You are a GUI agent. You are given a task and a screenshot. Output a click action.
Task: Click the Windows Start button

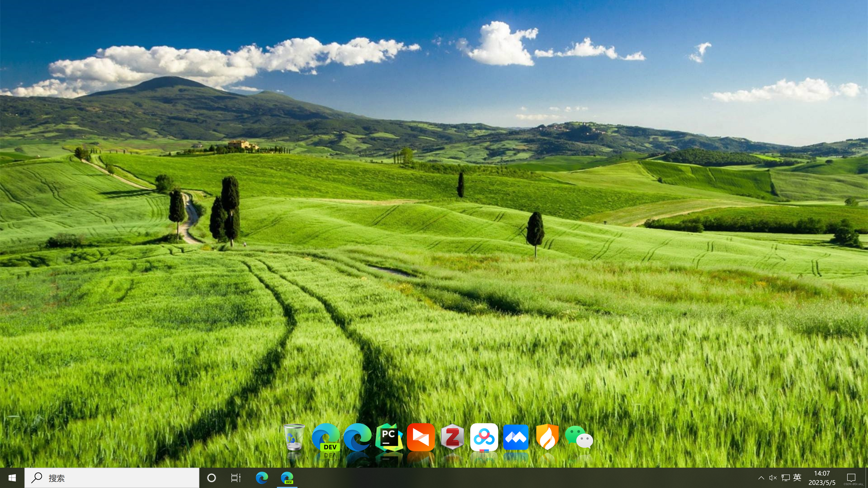(x=12, y=478)
